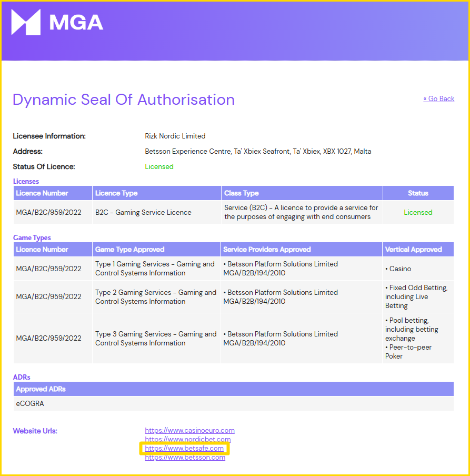
Task: Go back using the « Go Back link
Action: [x=439, y=98]
